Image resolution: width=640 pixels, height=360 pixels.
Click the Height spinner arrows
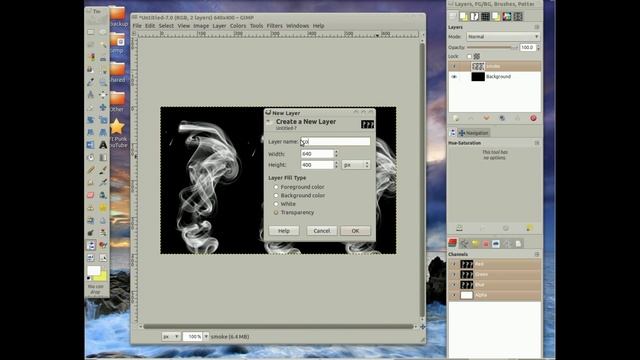336,165
